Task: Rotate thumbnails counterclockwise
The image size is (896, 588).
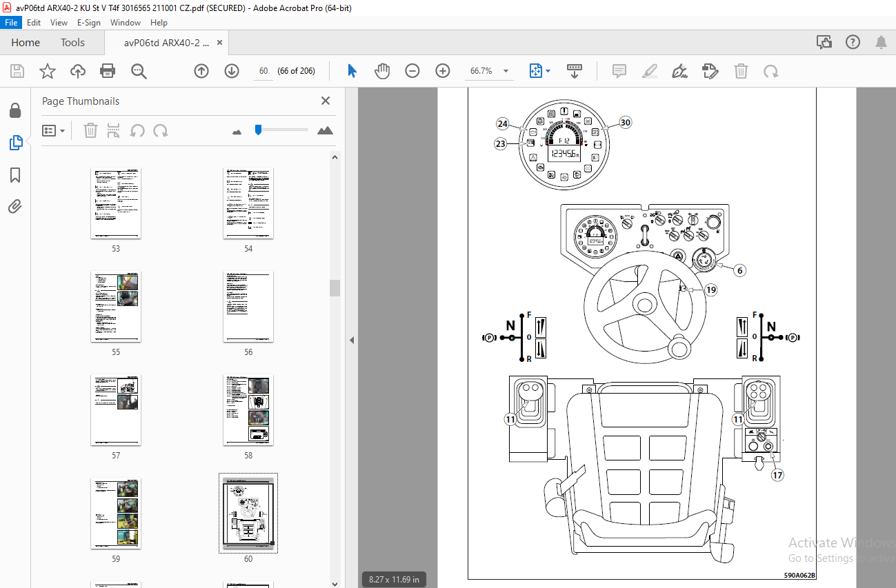Action: click(138, 130)
